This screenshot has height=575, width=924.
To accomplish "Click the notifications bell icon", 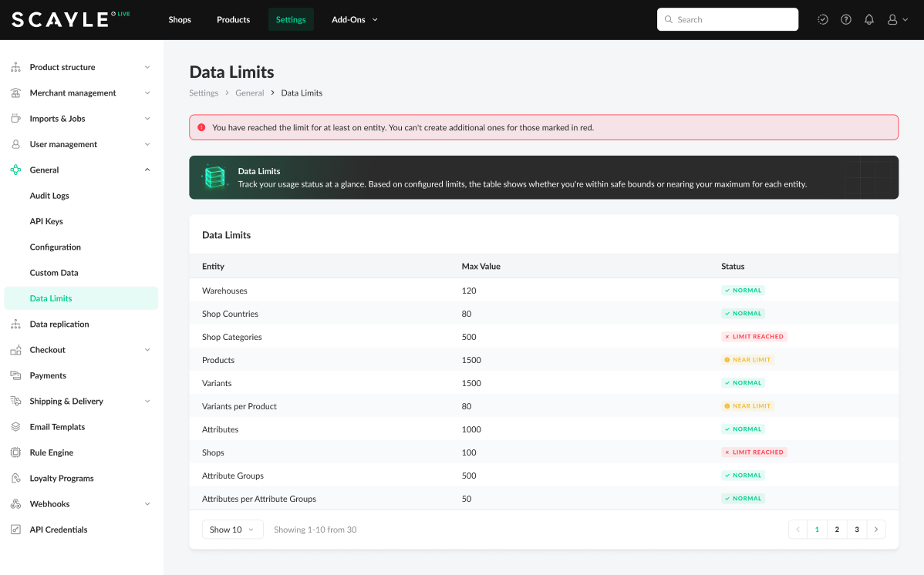I will pos(869,20).
